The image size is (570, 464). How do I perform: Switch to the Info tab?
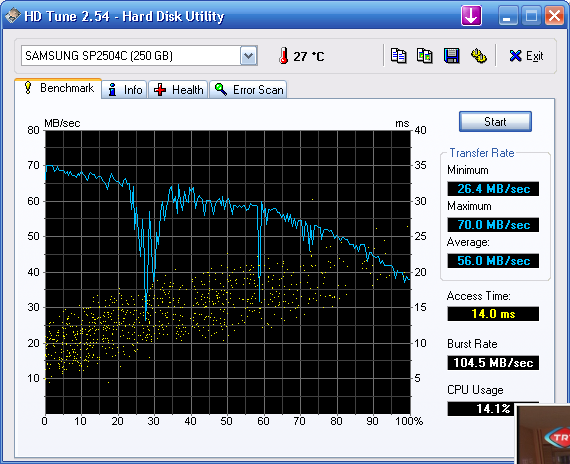124,89
